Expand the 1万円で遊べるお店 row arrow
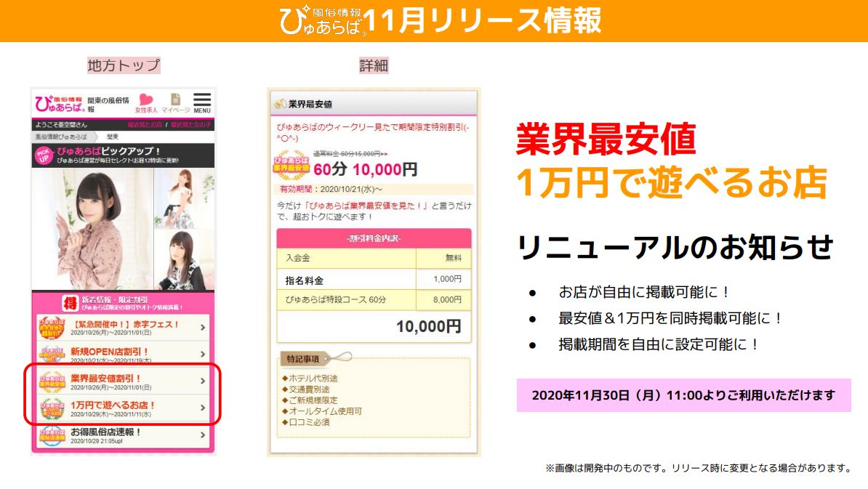This screenshot has width=868, height=489. [203, 408]
